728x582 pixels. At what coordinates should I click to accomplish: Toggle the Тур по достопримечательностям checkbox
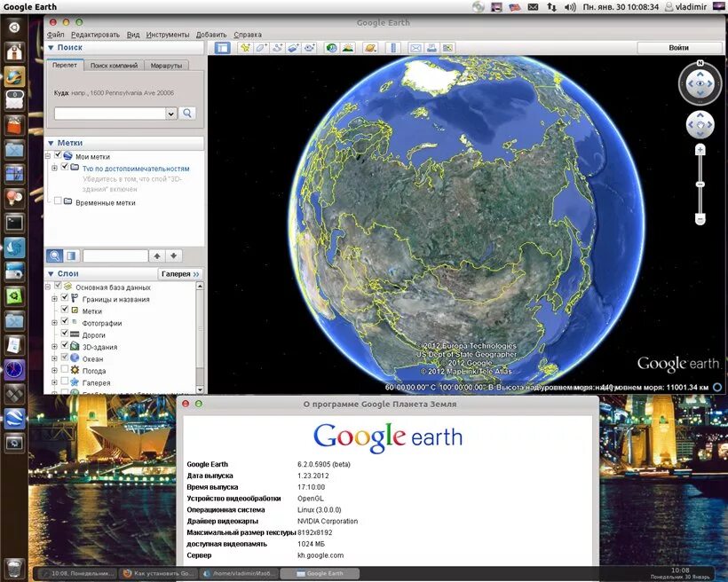(x=65, y=167)
